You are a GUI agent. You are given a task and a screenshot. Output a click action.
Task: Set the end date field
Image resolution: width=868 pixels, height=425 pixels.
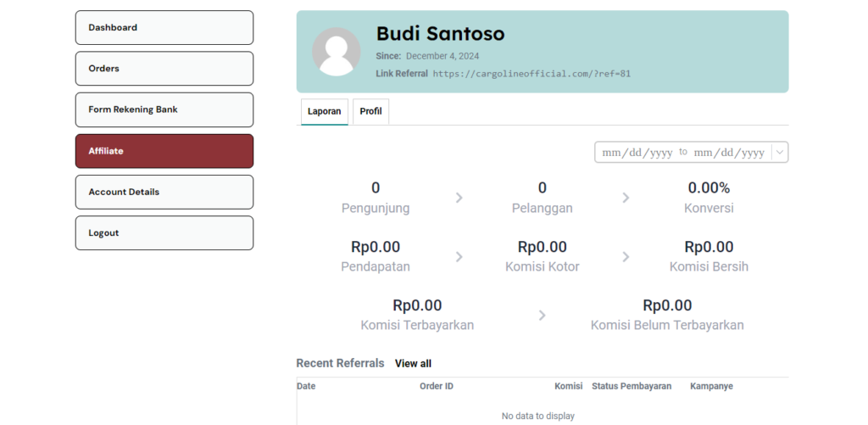[729, 153]
